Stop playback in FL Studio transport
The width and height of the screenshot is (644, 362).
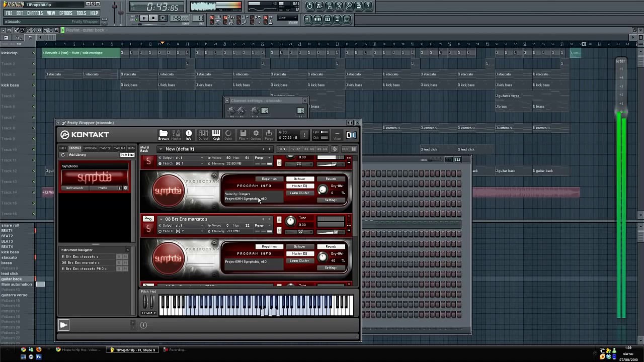153,18
